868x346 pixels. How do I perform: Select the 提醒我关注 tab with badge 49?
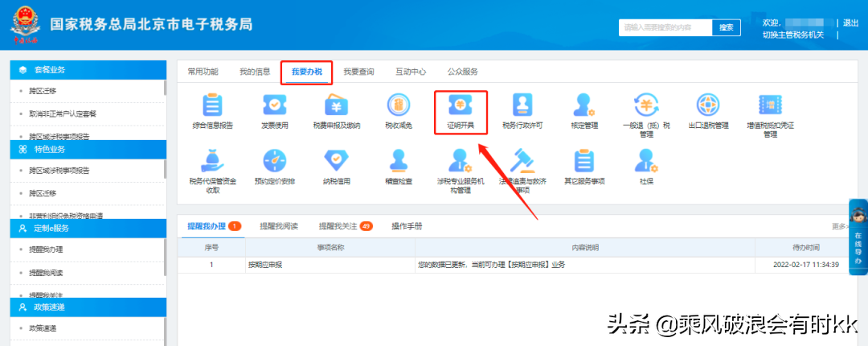(346, 226)
